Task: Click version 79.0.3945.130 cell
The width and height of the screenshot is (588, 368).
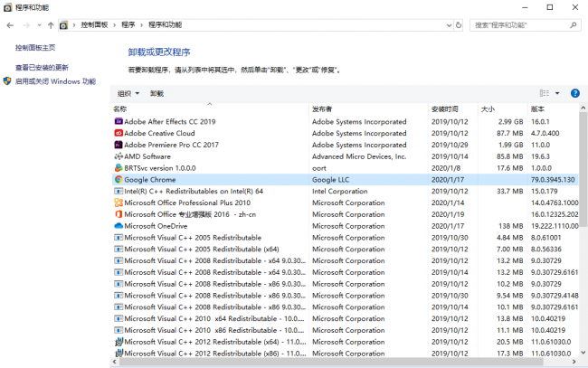Action: point(553,180)
